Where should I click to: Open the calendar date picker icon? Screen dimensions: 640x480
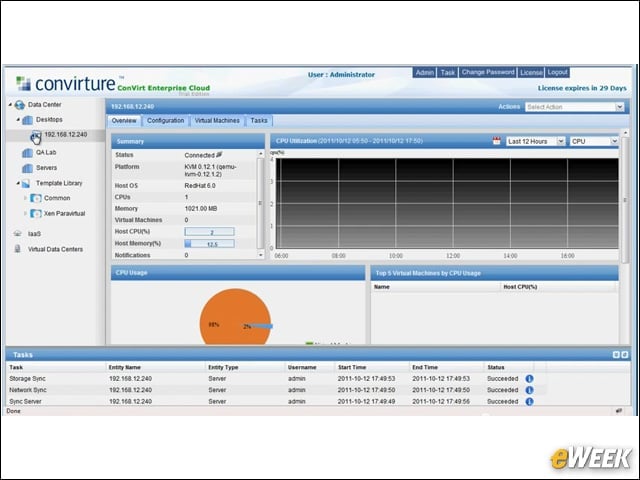click(x=496, y=141)
